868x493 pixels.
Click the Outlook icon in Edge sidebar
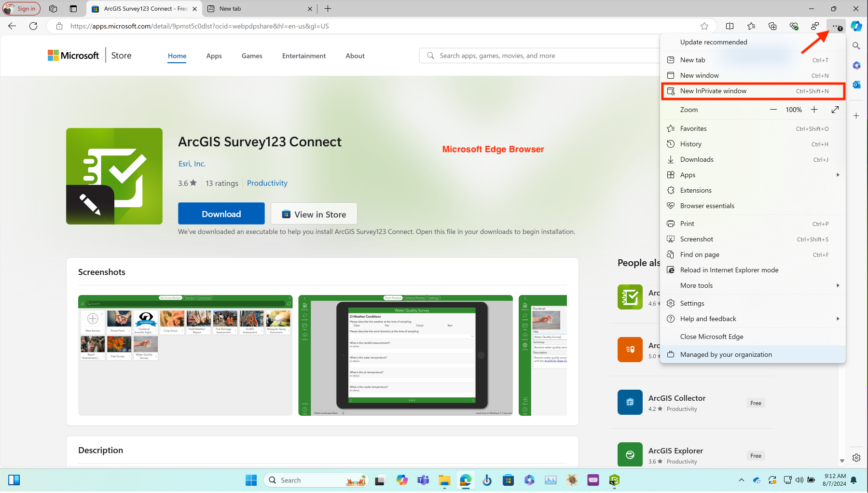(x=856, y=85)
